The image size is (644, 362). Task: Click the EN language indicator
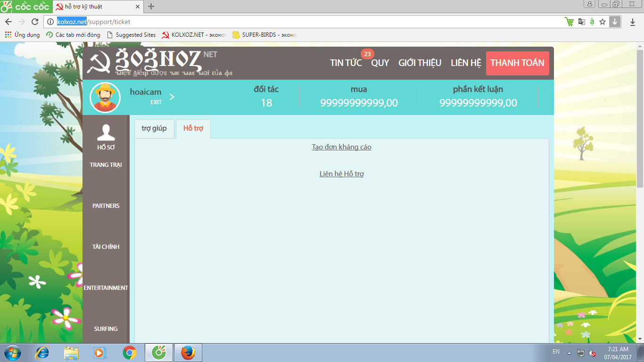pos(556,352)
